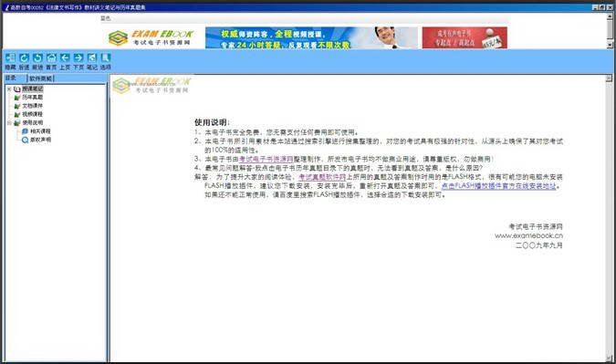Click the red banner ad on the right

pos(465,37)
